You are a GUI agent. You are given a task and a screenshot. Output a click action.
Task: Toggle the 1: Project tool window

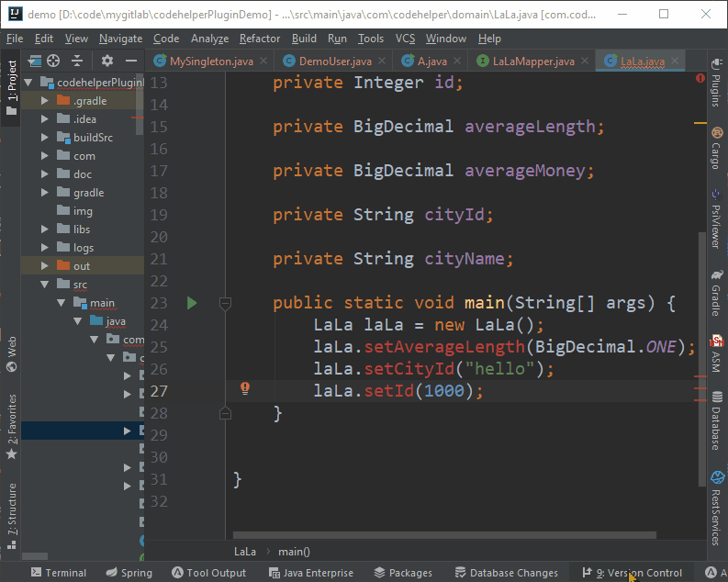tap(11, 88)
